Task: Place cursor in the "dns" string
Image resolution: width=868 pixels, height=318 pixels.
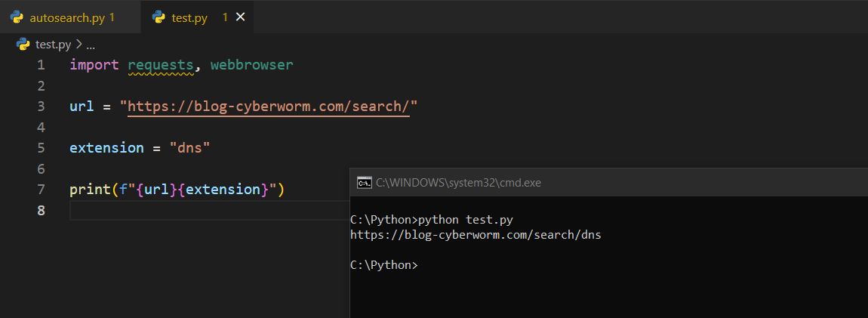Action: (x=189, y=148)
